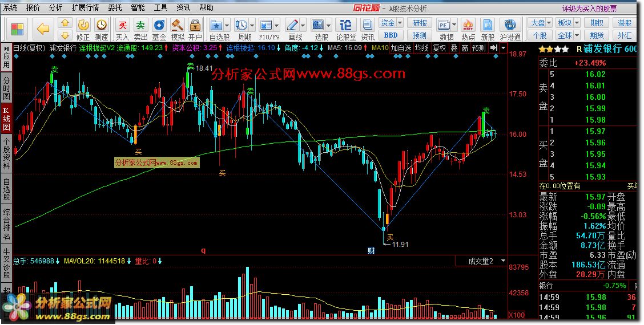Expand the 选股 dropdown arrow
Image resolution: width=644 pixels, height=325 pixels.
[x=329, y=26]
